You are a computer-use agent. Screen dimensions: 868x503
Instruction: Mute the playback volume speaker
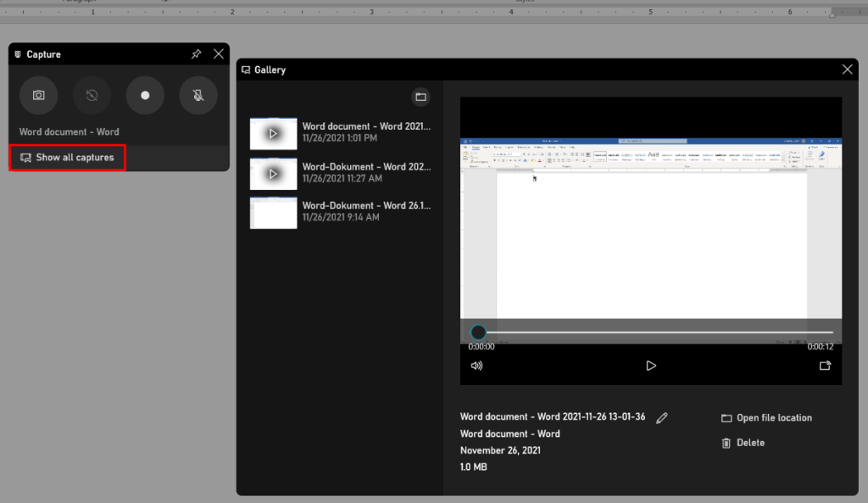coord(476,366)
